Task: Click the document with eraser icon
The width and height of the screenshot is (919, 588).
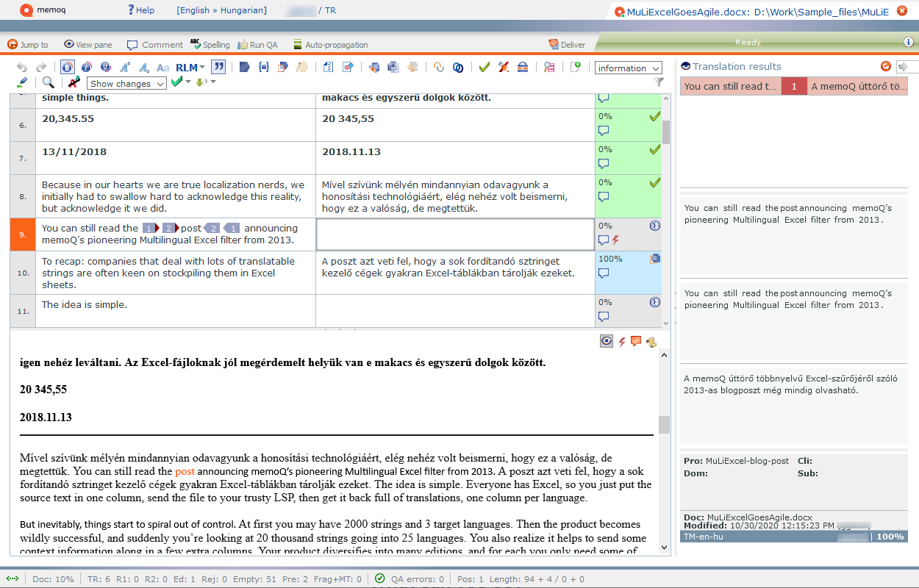Action: [348, 68]
